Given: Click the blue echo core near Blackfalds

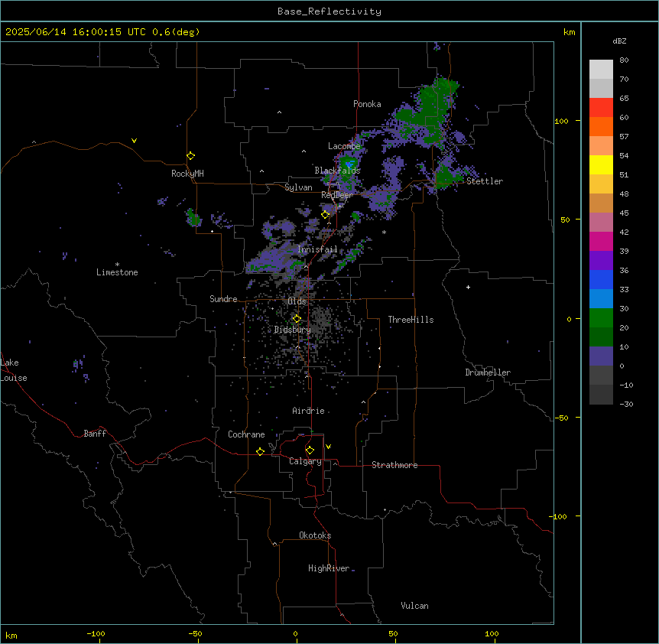Looking at the screenshot, I should point(350,163).
